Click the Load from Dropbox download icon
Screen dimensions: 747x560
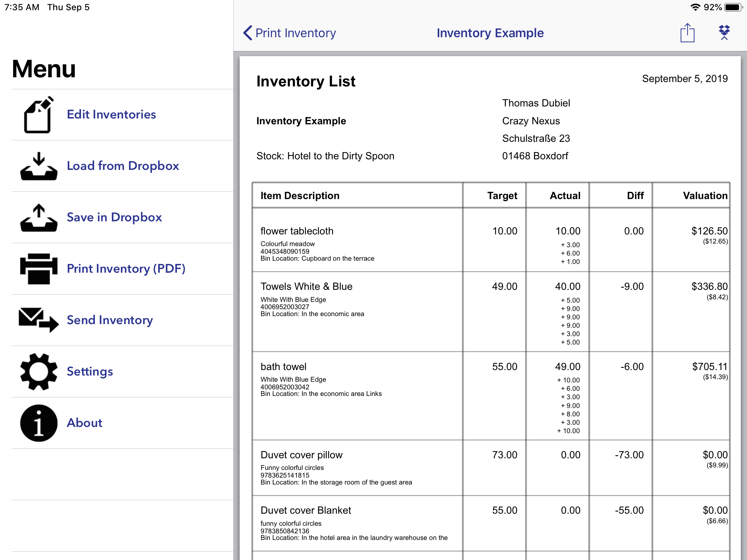click(x=38, y=166)
